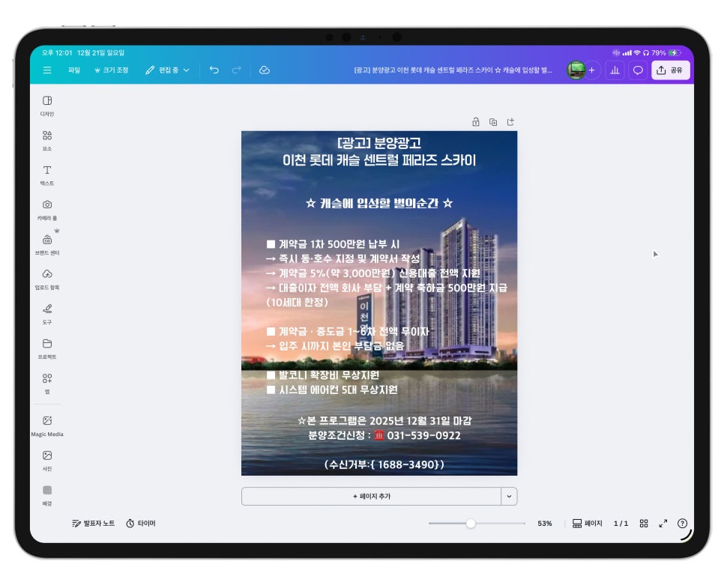Click the + 페이지 추가 button
724x588 pixels.
pos(371,496)
